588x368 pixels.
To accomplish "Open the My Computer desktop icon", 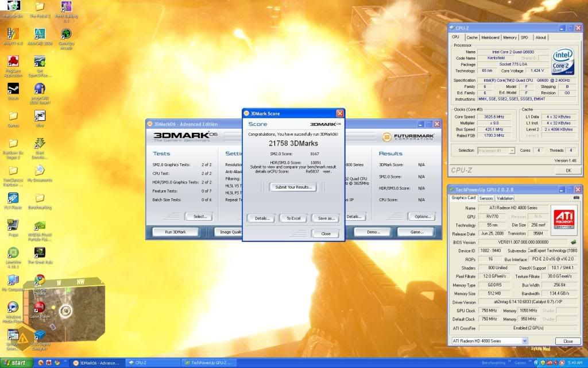I will point(13,282).
